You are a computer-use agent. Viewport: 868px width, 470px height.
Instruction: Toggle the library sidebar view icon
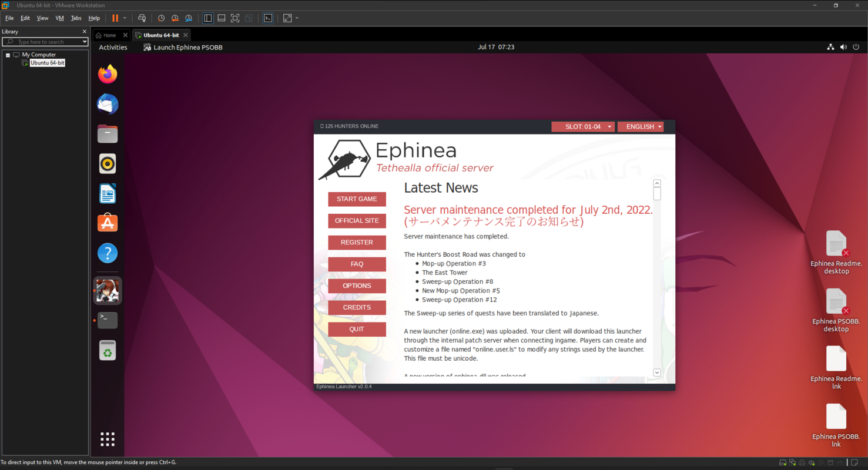pos(207,18)
